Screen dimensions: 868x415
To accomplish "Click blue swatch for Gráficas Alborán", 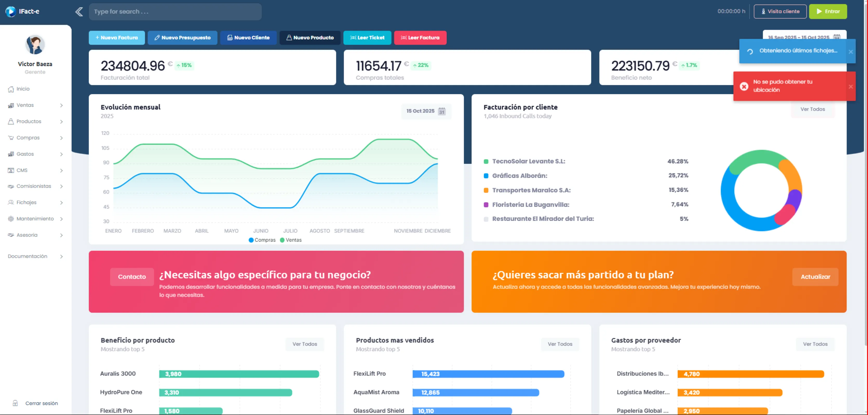I will click(x=486, y=176).
